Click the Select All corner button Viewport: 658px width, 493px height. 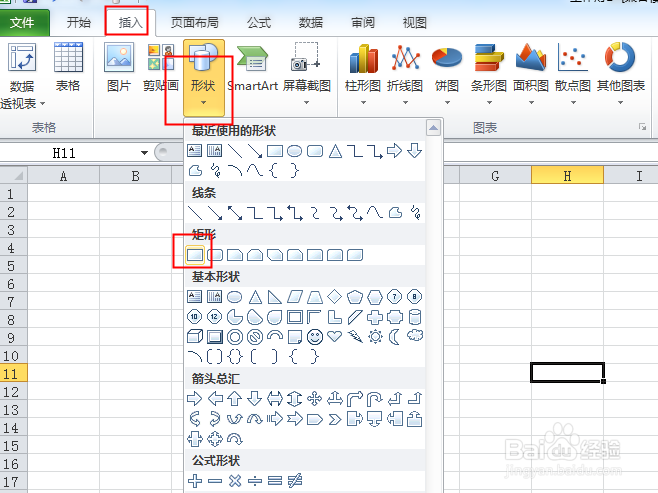click(x=13, y=175)
